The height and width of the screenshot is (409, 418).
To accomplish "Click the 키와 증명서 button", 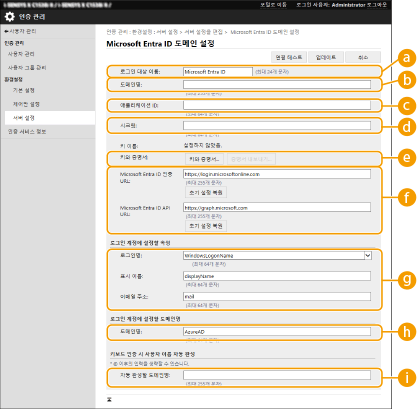I will pyautogui.click(x=204, y=159).
